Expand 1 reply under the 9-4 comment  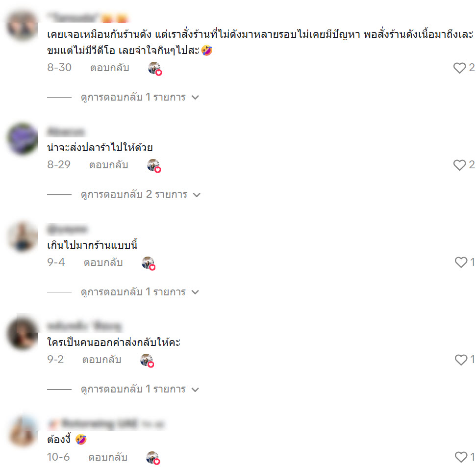[x=140, y=292]
